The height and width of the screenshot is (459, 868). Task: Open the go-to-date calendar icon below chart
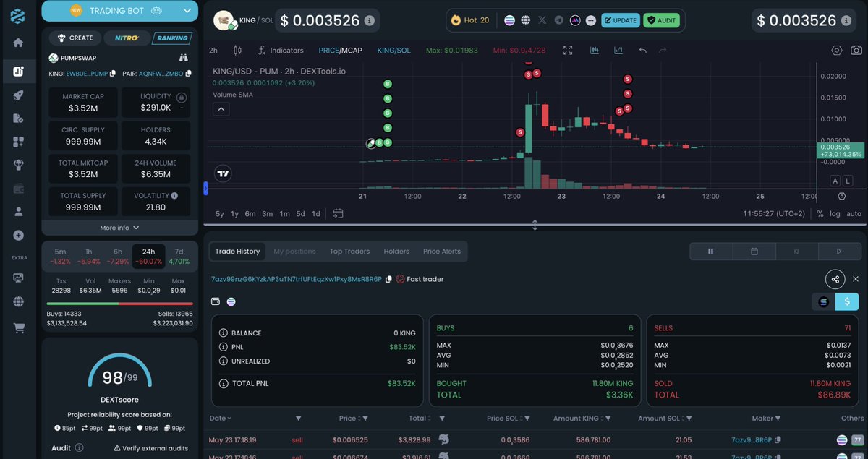tap(338, 213)
